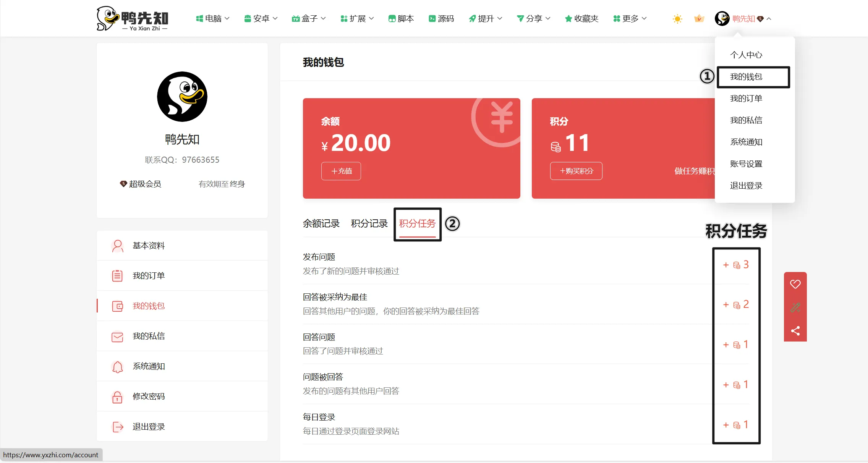Click the 鸭先知 username in header

point(743,19)
